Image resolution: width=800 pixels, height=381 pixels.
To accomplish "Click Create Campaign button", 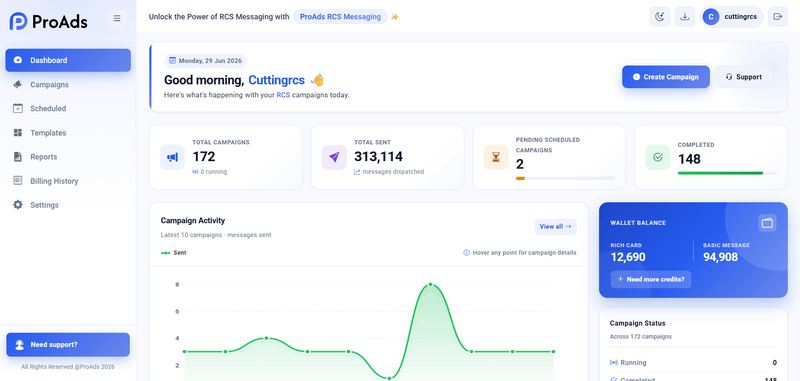I will pos(666,77).
